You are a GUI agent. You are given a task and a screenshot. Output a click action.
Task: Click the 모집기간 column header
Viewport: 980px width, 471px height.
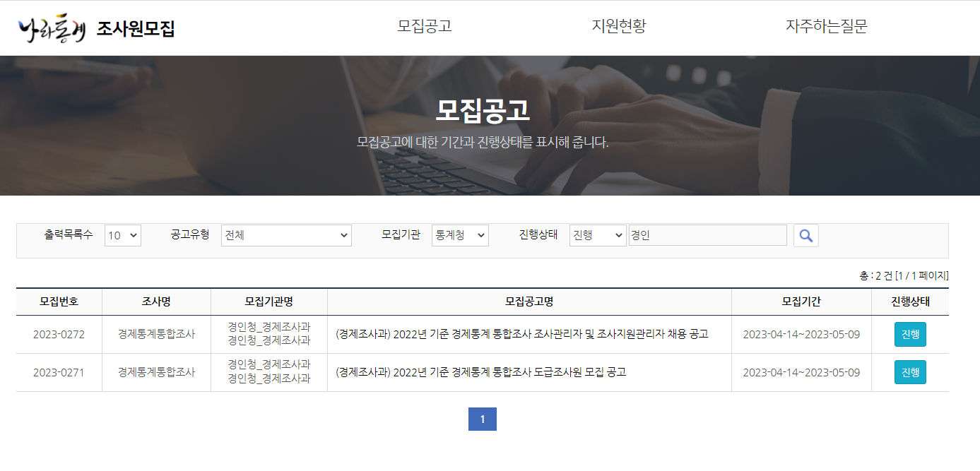click(x=801, y=302)
